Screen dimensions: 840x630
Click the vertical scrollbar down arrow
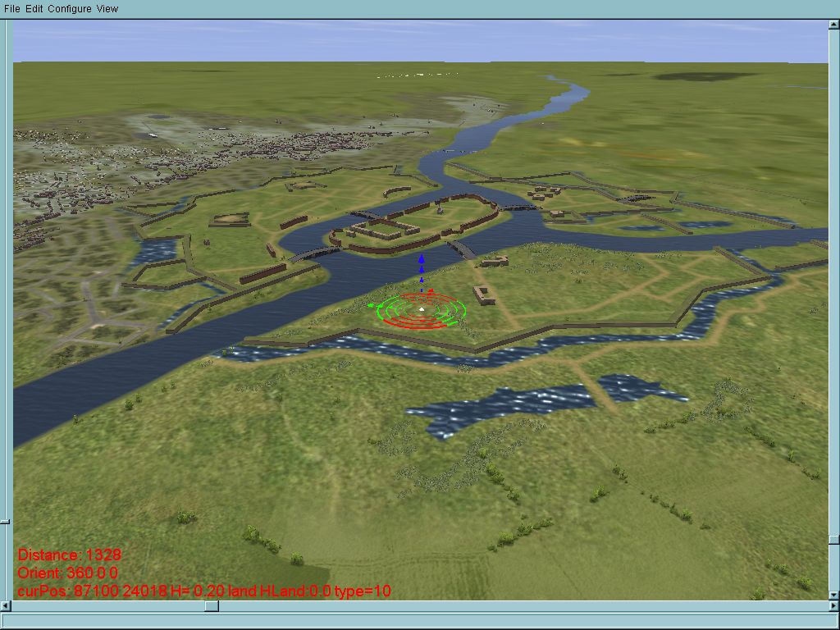click(834, 595)
